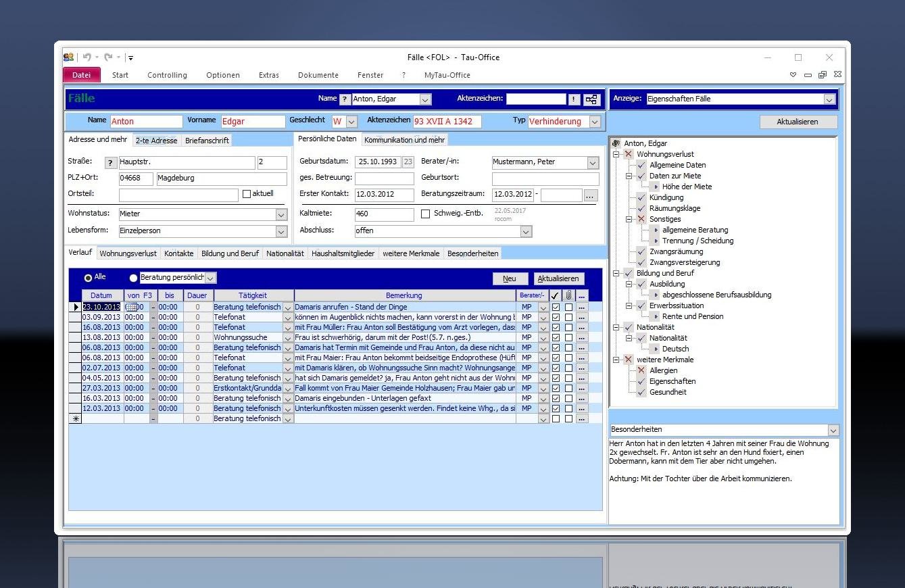Click the root icon beside Anton, Edgar in tree
This screenshot has width=905, height=588.
point(616,143)
